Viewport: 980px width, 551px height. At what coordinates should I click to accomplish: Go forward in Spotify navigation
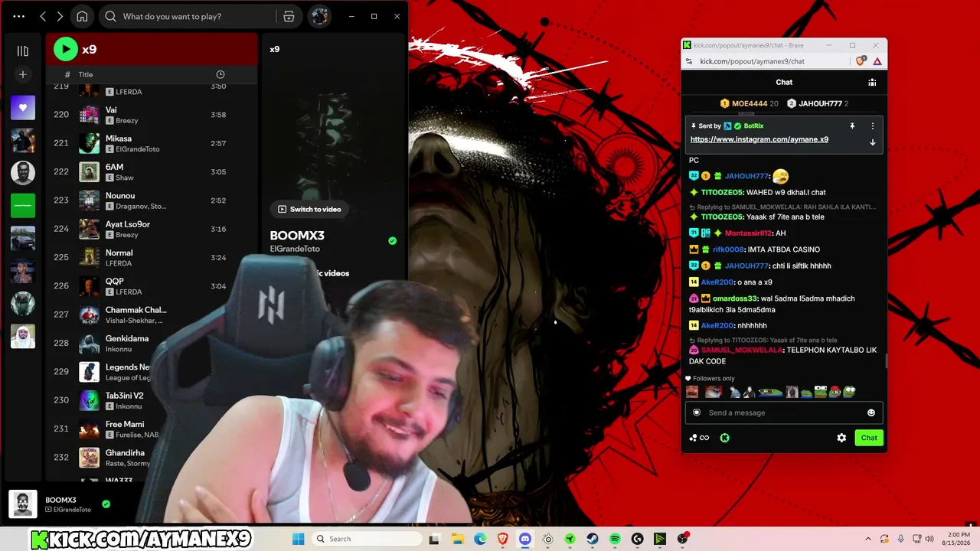pyautogui.click(x=60, y=16)
